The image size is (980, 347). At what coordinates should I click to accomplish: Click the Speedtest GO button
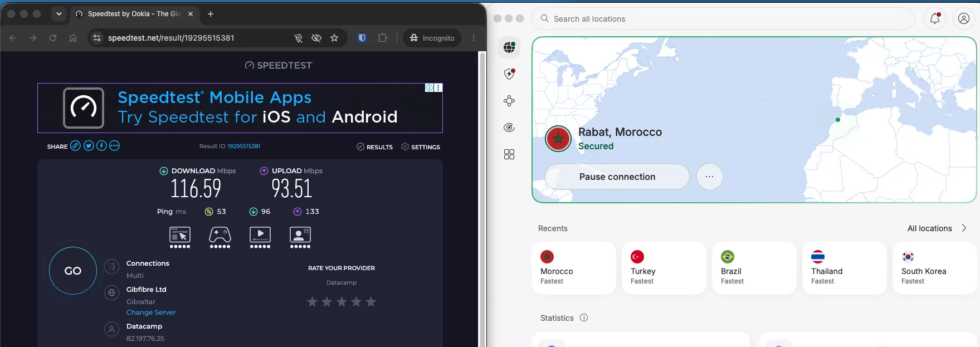point(73,271)
